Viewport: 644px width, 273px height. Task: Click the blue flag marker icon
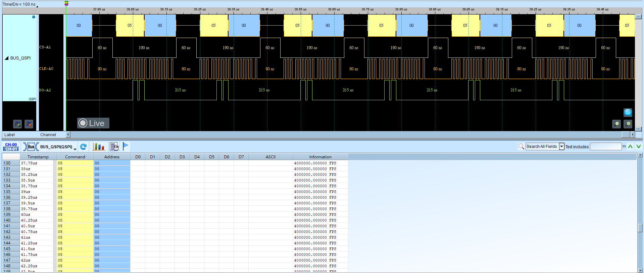tap(126, 146)
